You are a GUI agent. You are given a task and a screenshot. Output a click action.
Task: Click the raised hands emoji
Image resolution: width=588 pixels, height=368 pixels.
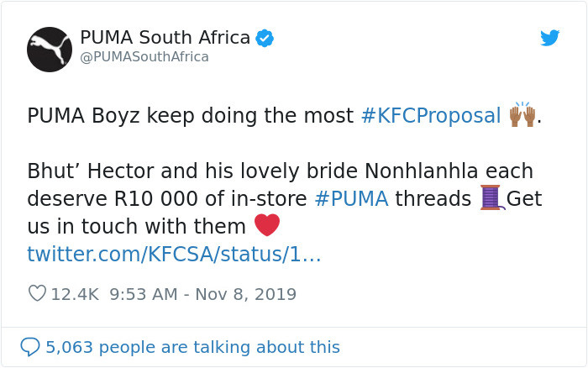pyautogui.click(x=522, y=114)
